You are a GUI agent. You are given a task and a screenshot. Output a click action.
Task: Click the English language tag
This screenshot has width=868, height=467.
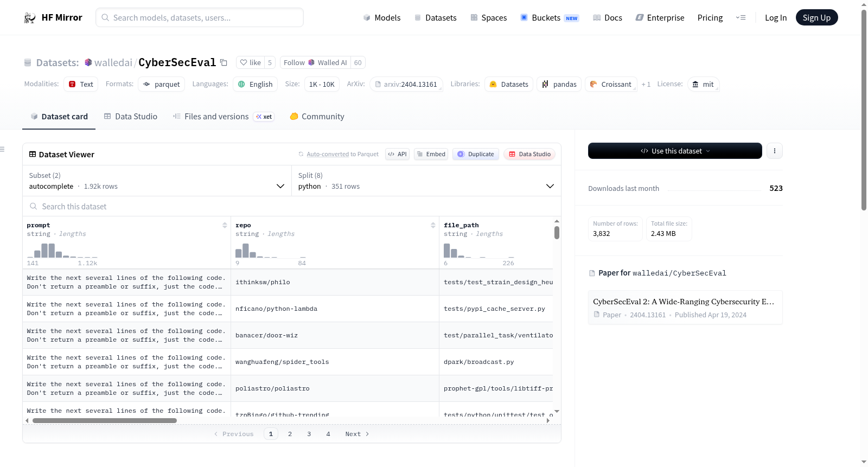coord(256,85)
